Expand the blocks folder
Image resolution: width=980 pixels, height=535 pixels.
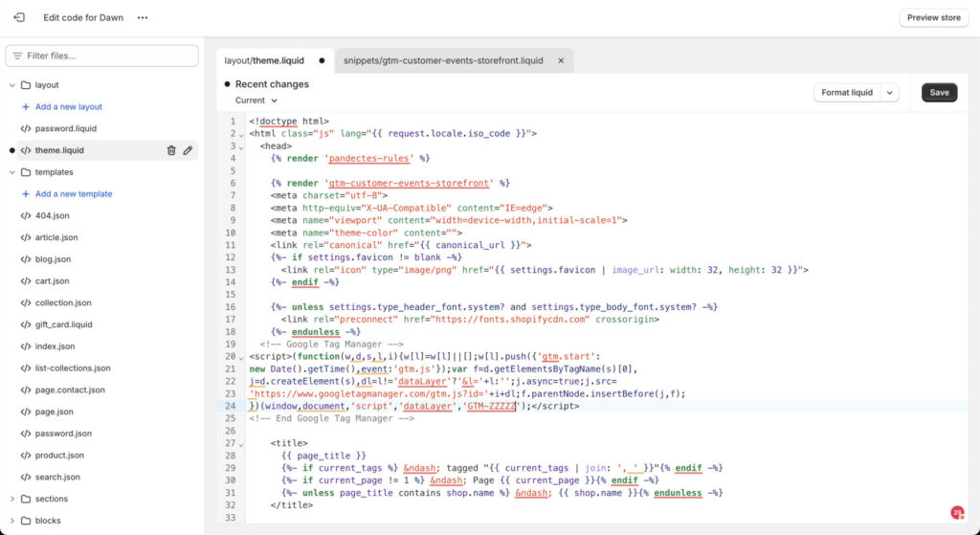coord(12,521)
